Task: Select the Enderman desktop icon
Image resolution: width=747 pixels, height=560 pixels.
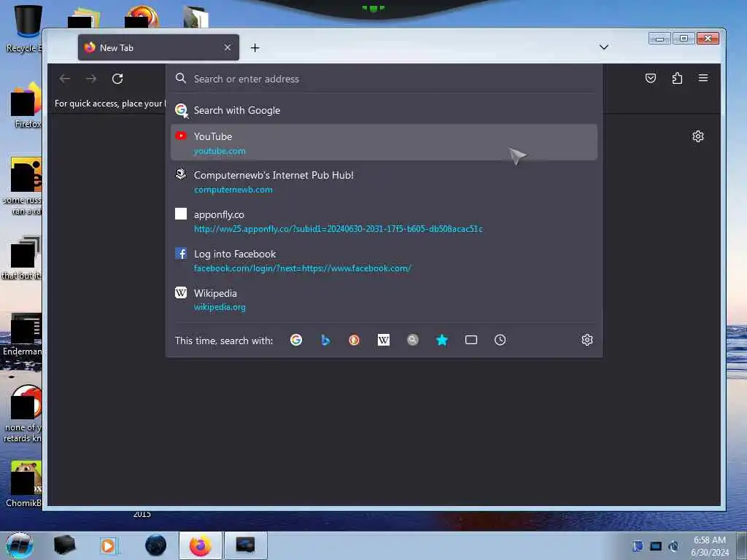Action: 23,335
